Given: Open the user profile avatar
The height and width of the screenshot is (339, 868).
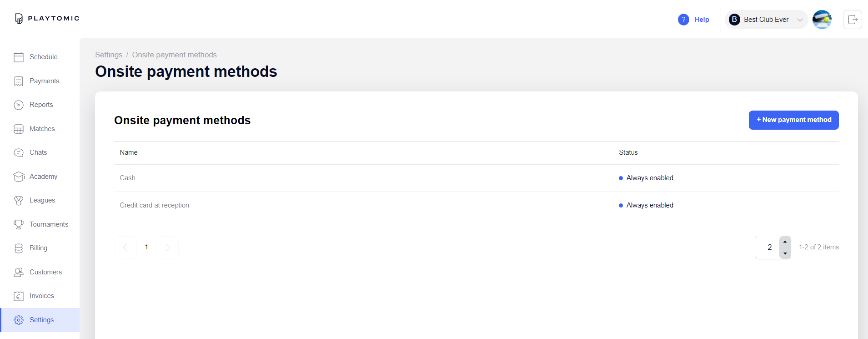Looking at the screenshot, I should click(x=822, y=20).
